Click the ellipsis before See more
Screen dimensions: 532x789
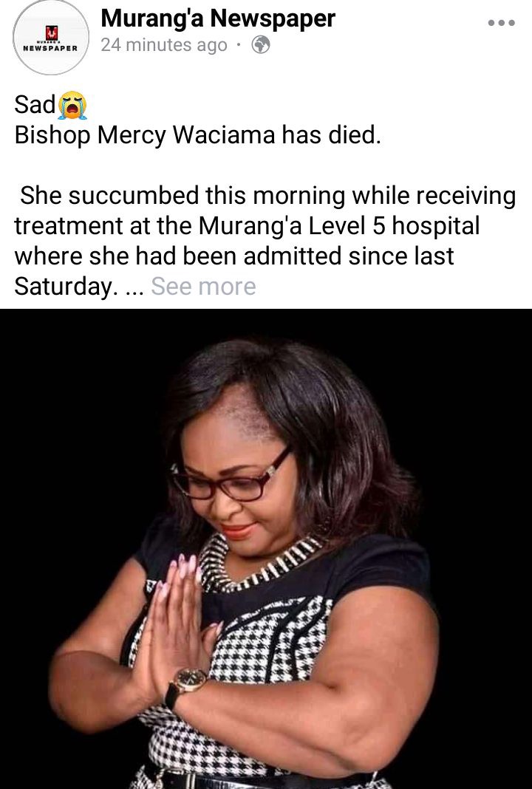(134, 292)
